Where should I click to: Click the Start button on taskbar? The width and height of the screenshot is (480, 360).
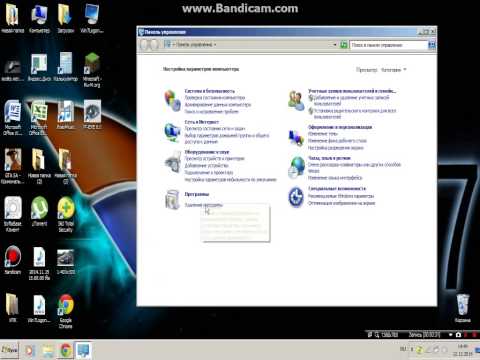(x=9, y=350)
